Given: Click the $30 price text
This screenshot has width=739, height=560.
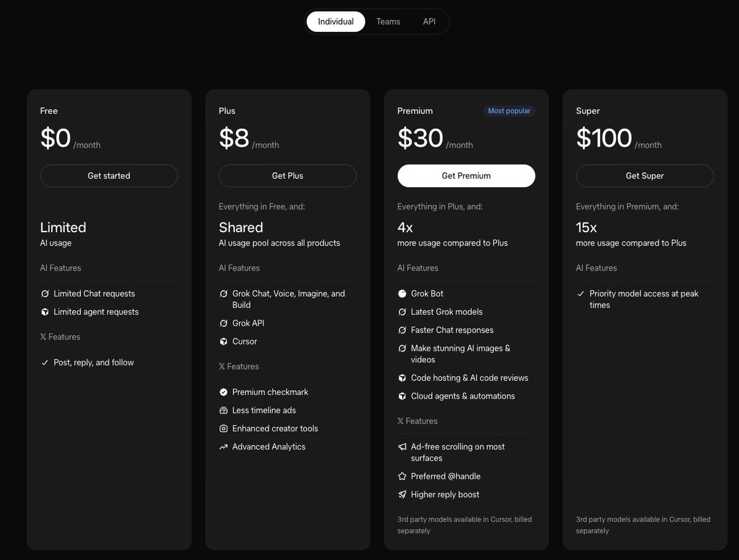Looking at the screenshot, I should point(420,138).
